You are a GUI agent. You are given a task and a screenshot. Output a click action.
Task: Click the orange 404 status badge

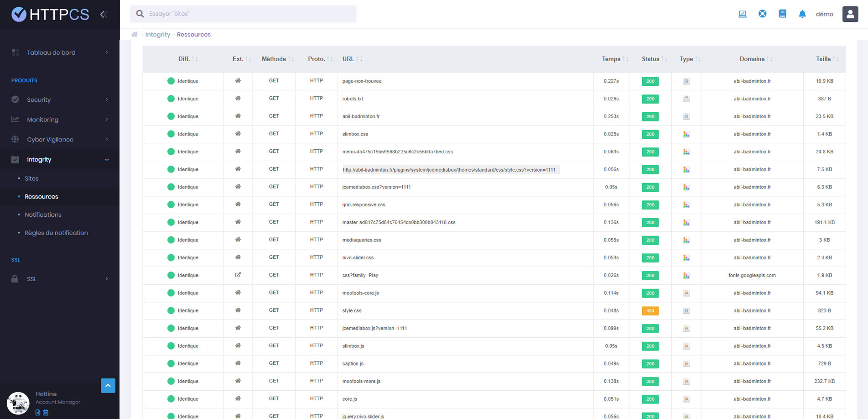tap(650, 311)
